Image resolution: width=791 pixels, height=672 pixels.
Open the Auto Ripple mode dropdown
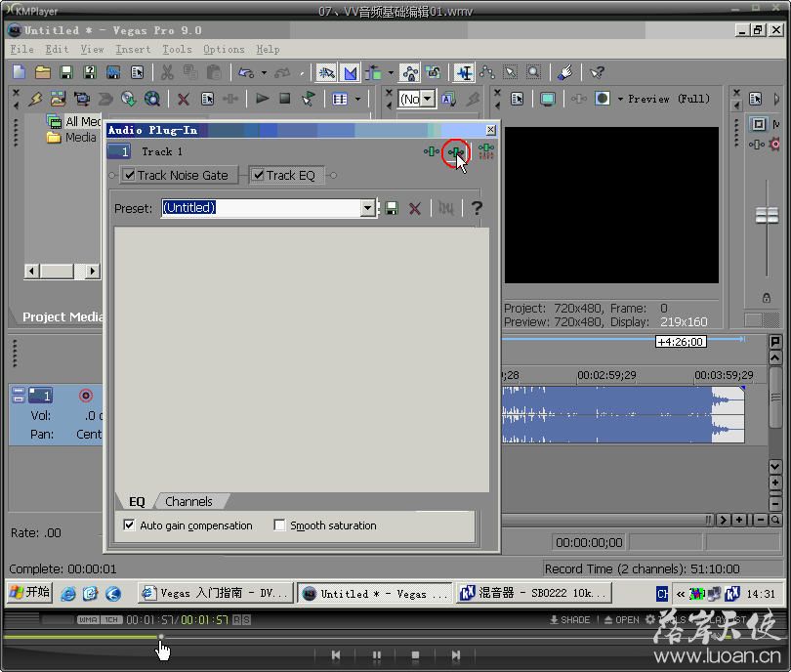[x=391, y=72]
